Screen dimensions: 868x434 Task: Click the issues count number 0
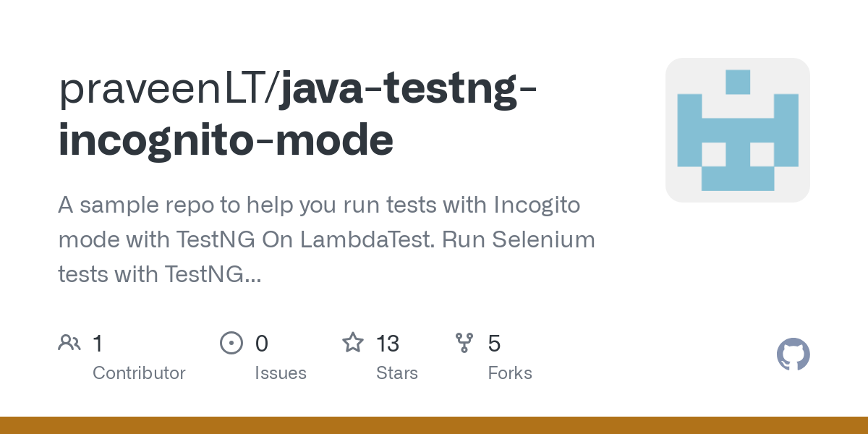[262, 344]
